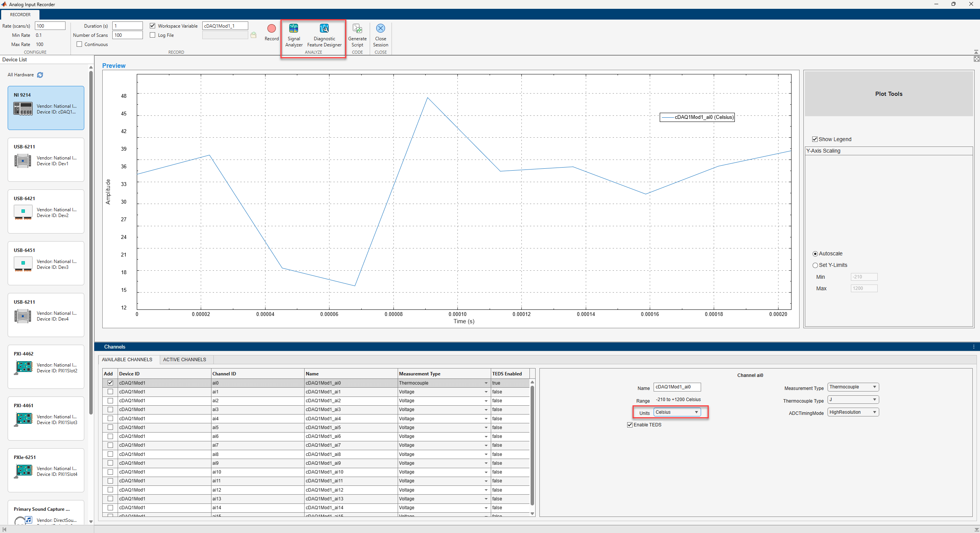Select the USB-6211 Dev4 device icon
The width and height of the screenshot is (980, 533).
click(23, 316)
